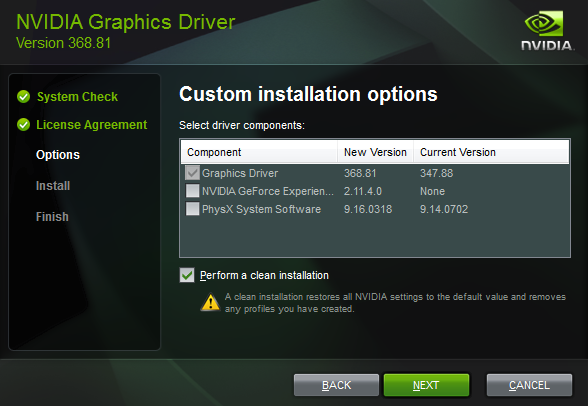Click current version value 9.14.0702
The height and width of the screenshot is (406, 588).
tap(444, 209)
